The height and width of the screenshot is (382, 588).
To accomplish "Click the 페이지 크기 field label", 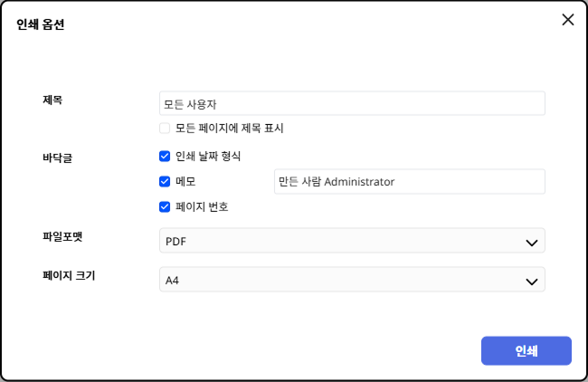I will [x=68, y=274].
